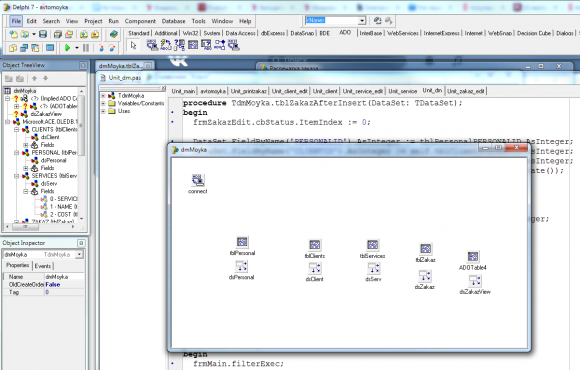
Task: Click the Pause program toolbar icon
Action: [x=86, y=48]
